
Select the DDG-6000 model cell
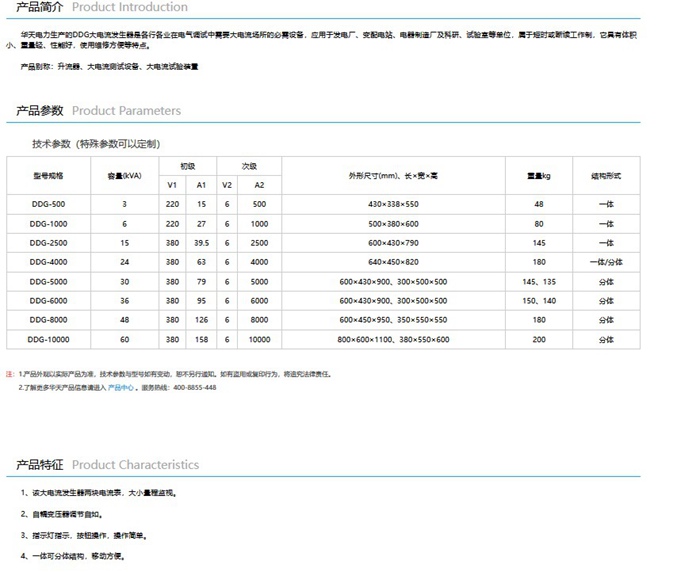[x=48, y=301]
